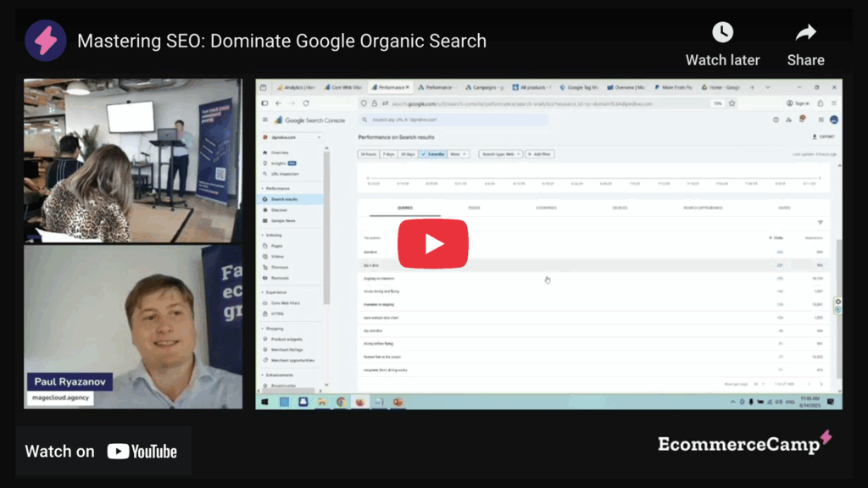Open the Search type: Web dropdown

500,154
